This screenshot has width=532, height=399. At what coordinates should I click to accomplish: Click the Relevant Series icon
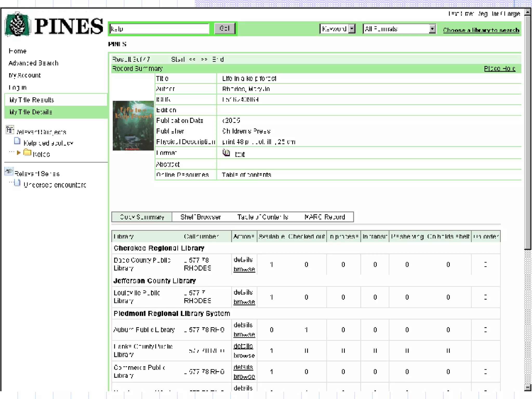pyautogui.click(x=9, y=171)
